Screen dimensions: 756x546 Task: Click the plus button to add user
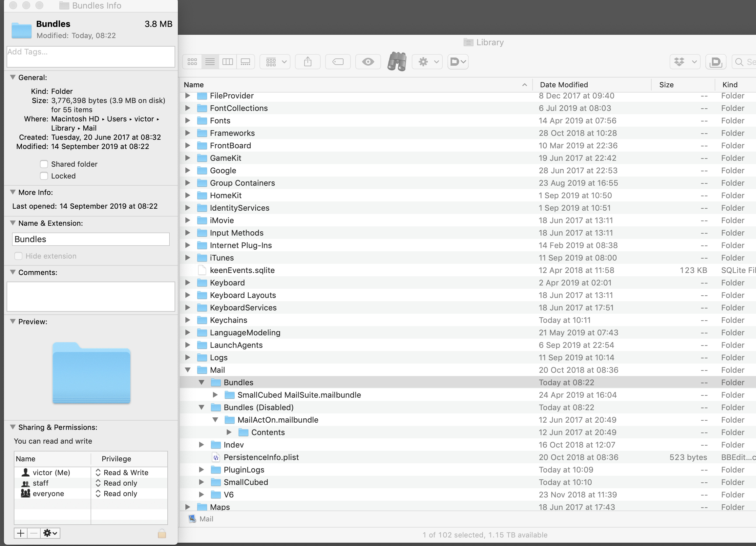(21, 533)
